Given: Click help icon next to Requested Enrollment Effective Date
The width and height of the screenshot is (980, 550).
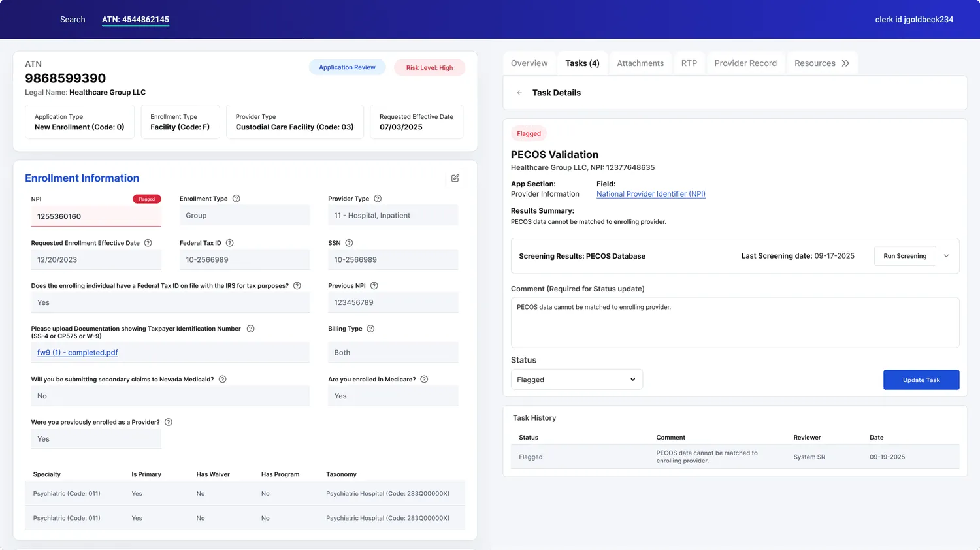Looking at the screenshot, I should click(x=148, y=243).
